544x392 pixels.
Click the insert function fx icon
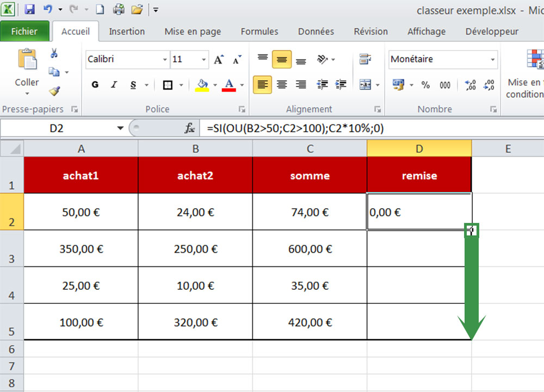(189, 128)
